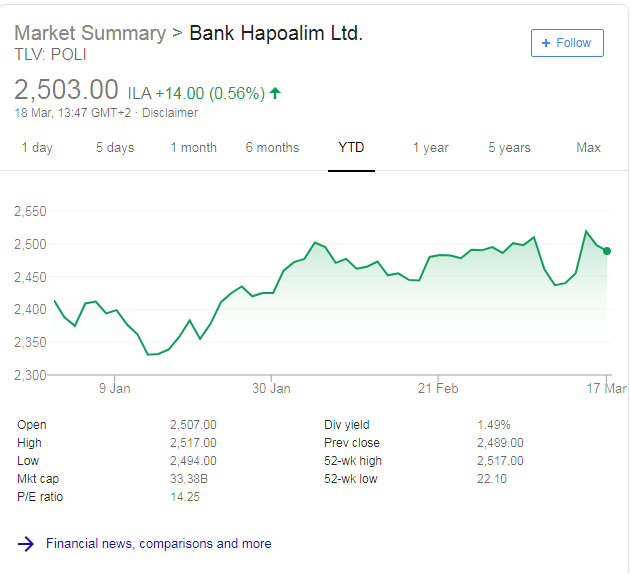
Task: Open the Disclaimer link
Action: [170, 113]
